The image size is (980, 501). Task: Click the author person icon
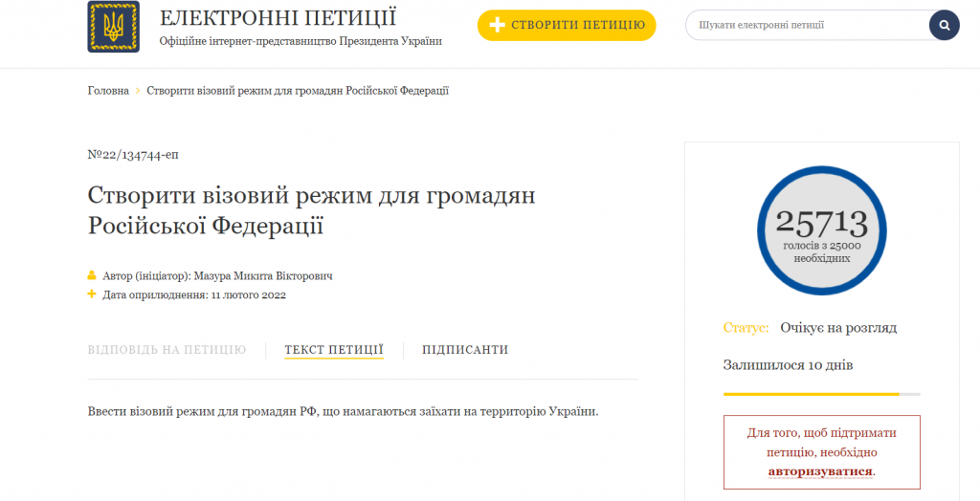click(93, 275)
